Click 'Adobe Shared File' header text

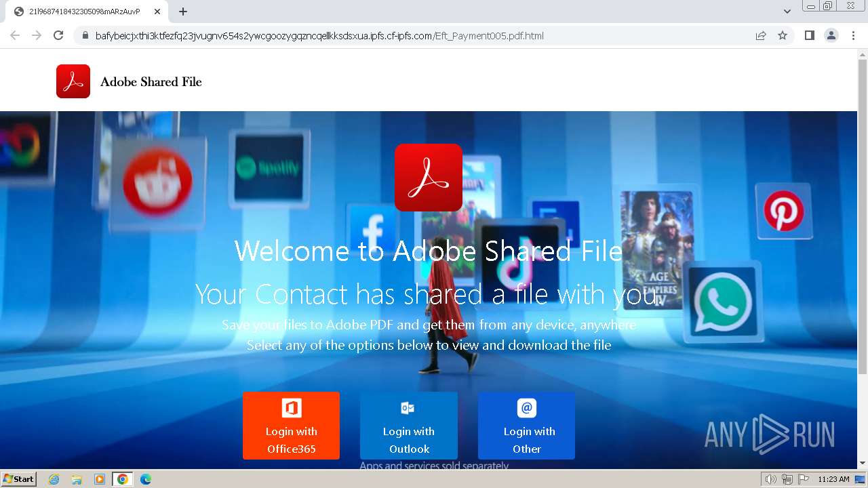tap(151, 82)
